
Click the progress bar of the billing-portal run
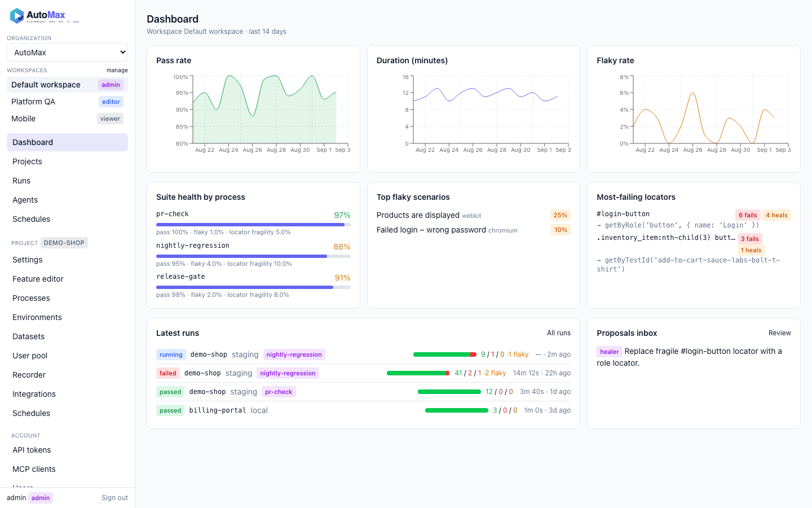457,410
